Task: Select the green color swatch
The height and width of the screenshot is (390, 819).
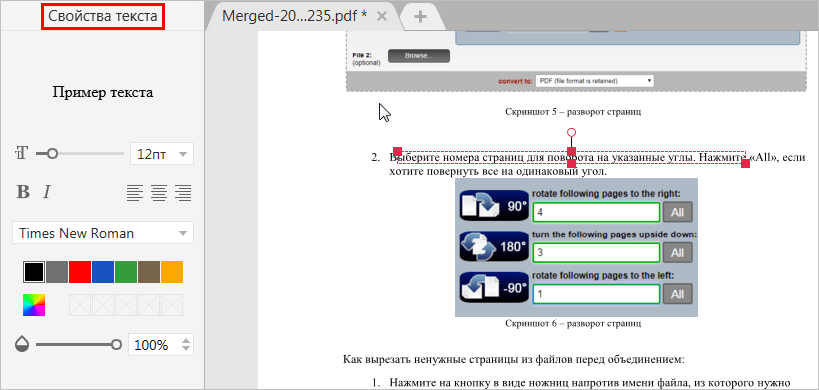Action: (x=126, y=271)
